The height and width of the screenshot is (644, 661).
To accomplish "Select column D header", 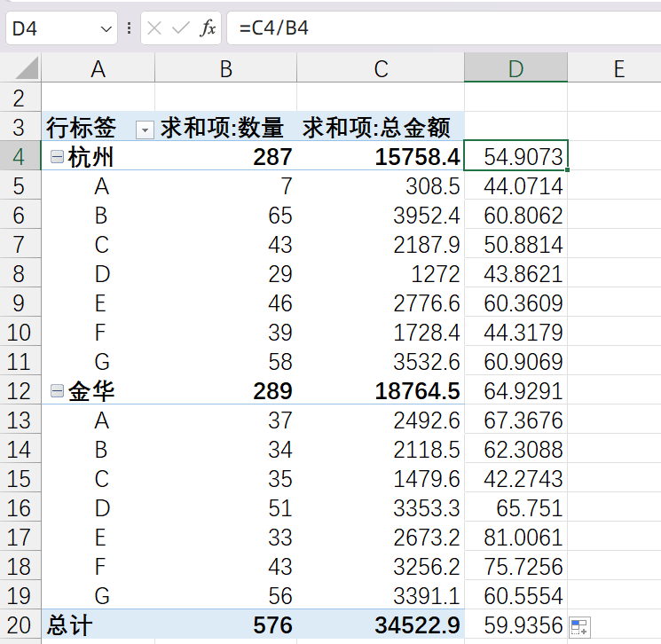I will coord(516,67).
